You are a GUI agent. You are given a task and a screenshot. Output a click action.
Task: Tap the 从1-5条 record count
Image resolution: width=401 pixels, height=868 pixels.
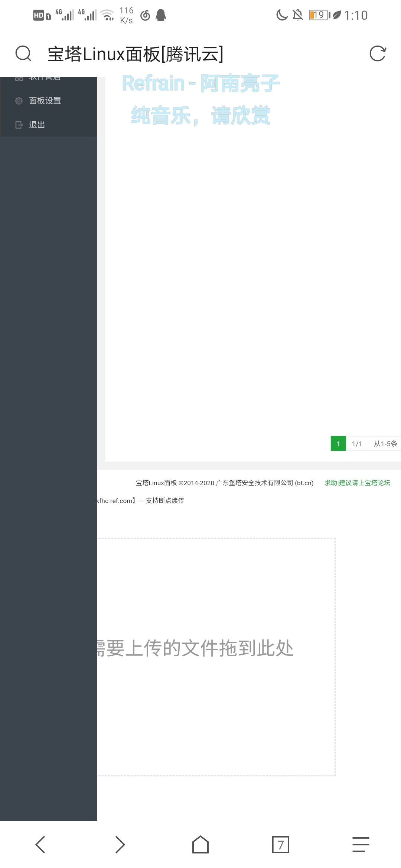click(385, 444)
